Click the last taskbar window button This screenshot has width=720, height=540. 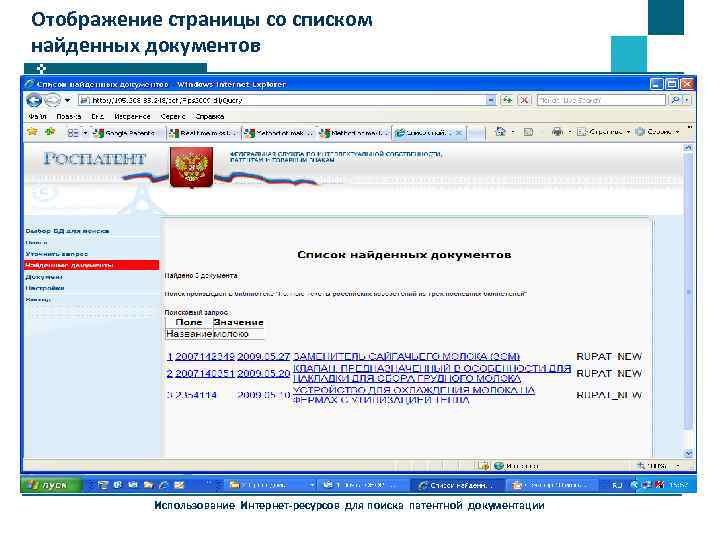tap(551, 485)
